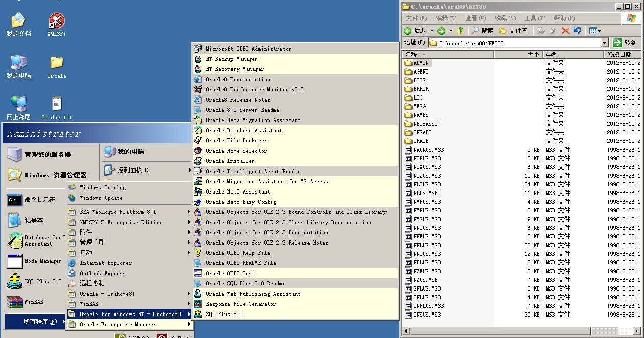The height and width of the screenshot is (338, 644).
Task: Start Oracle Database Assistant
Action: point(295,130)
